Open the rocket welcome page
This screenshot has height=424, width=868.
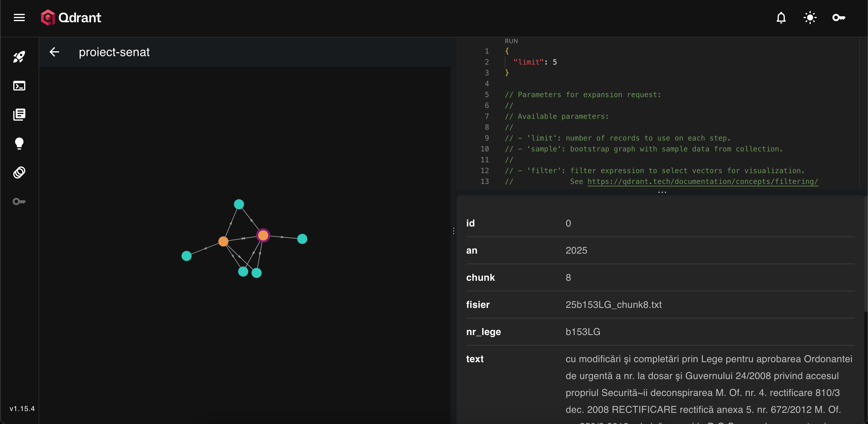pos(19,57)
